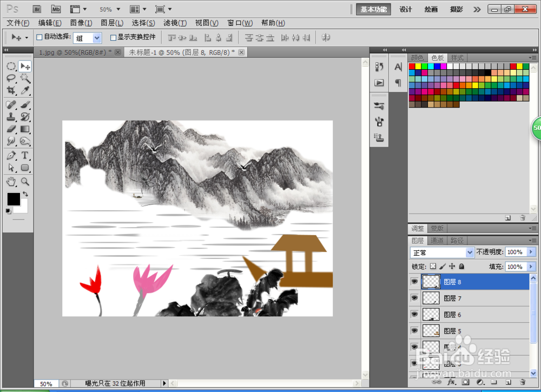The width and height of the screenshot is (541, 392).
Task: Delete layer with the trash icon
Action: pyautogui.click(x=523, y=382)
